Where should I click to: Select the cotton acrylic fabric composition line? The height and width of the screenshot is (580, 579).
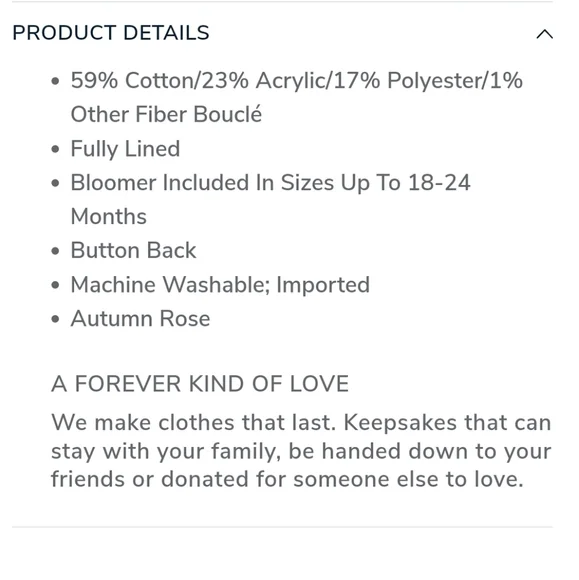pyautogui.click(x=296, y=80)
